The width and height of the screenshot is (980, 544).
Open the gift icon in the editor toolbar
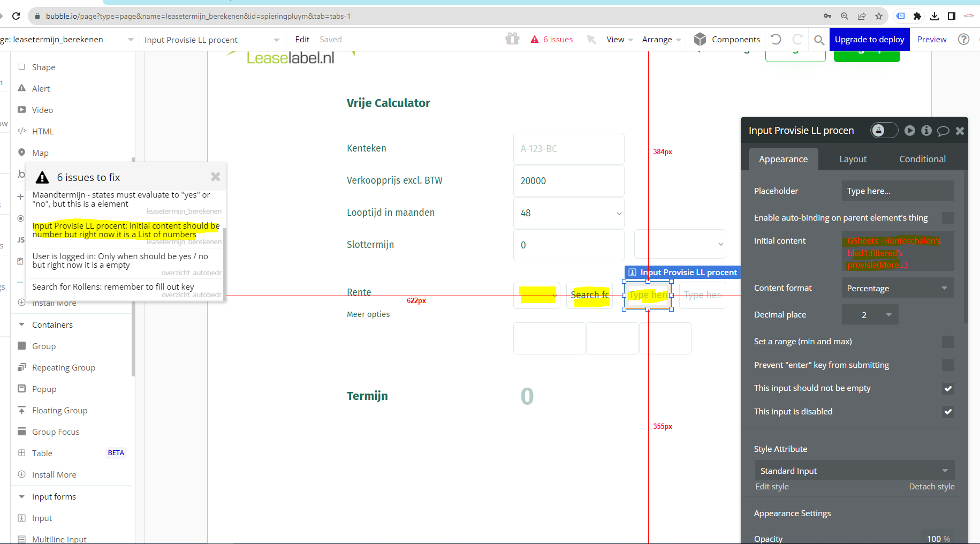(512, 39)
